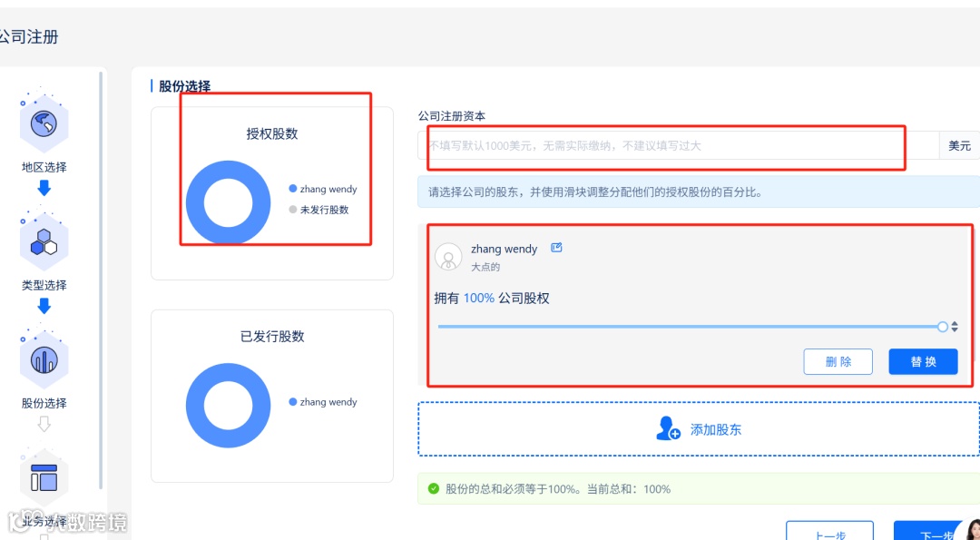The height and width of the screenshot is (540, 980).
Task: Click the 股份选择 chart step icon
Action: click(x=44, y=359)
